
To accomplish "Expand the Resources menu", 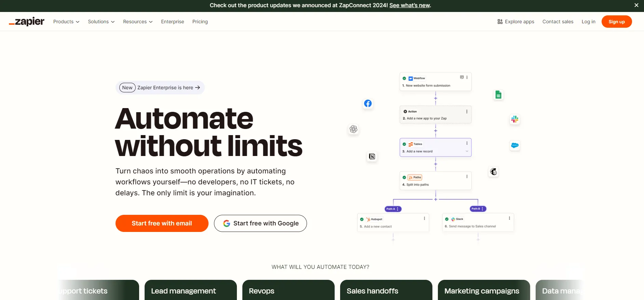I will click(x=138, y=22).
